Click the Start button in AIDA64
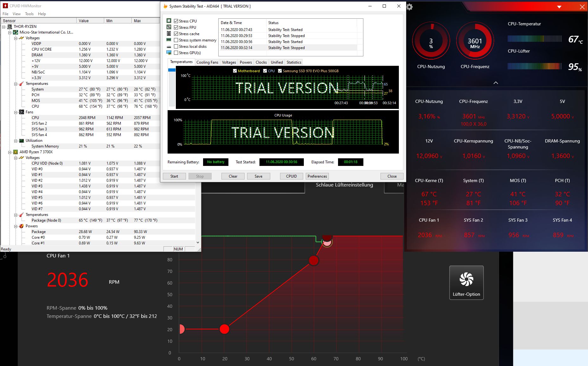 pos(174,176)
